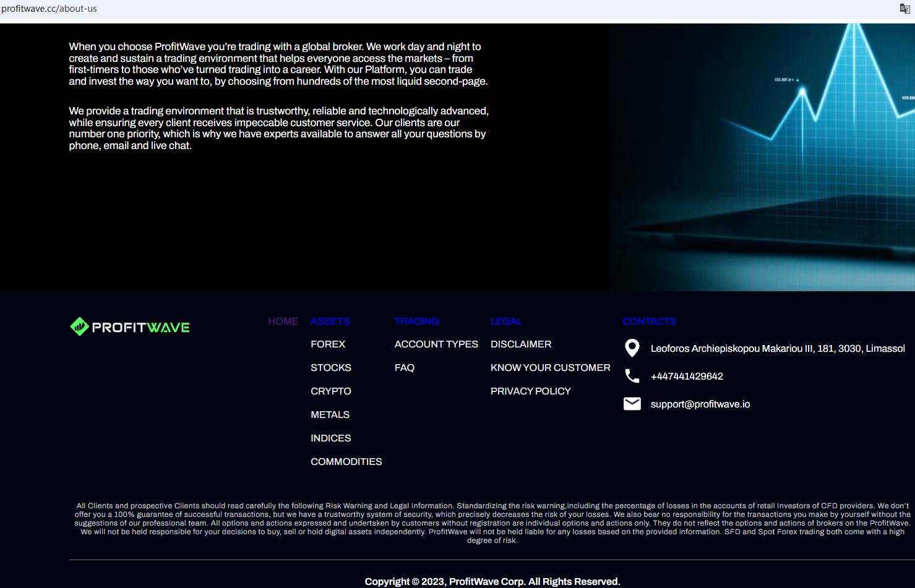Click the phone handset icon

[x=632, y=376]
